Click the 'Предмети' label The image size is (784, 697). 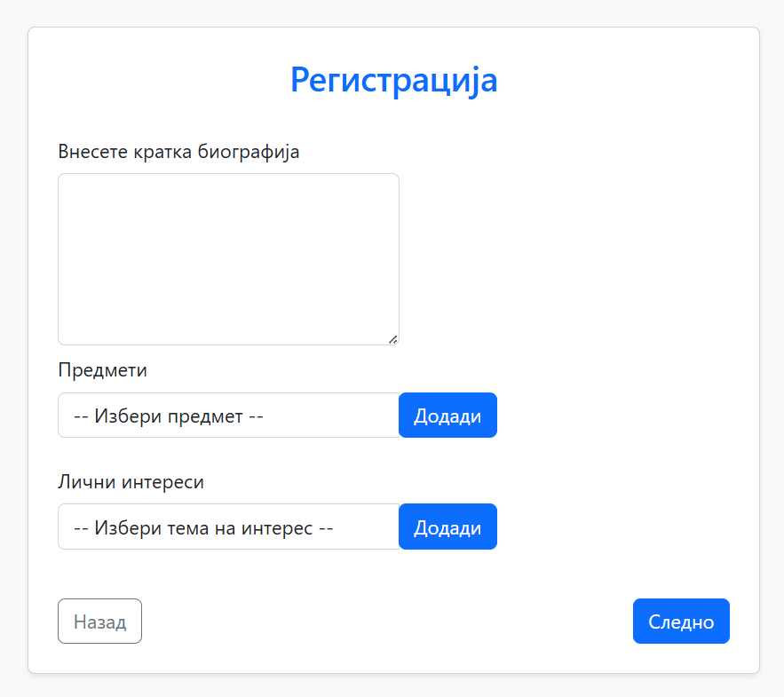click(102, 370)
